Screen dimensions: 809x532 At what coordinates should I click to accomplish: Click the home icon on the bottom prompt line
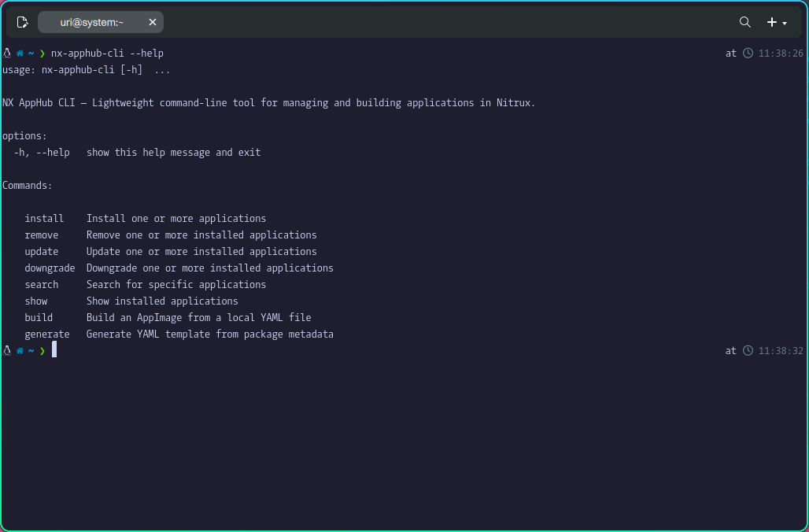(x=20, y=351)
